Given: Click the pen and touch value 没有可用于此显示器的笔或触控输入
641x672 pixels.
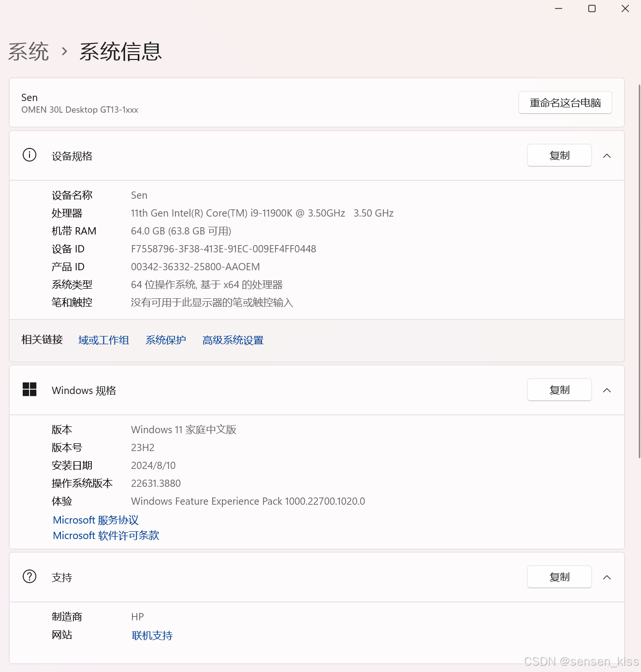Looking at the screenshot, I should 212,303.
